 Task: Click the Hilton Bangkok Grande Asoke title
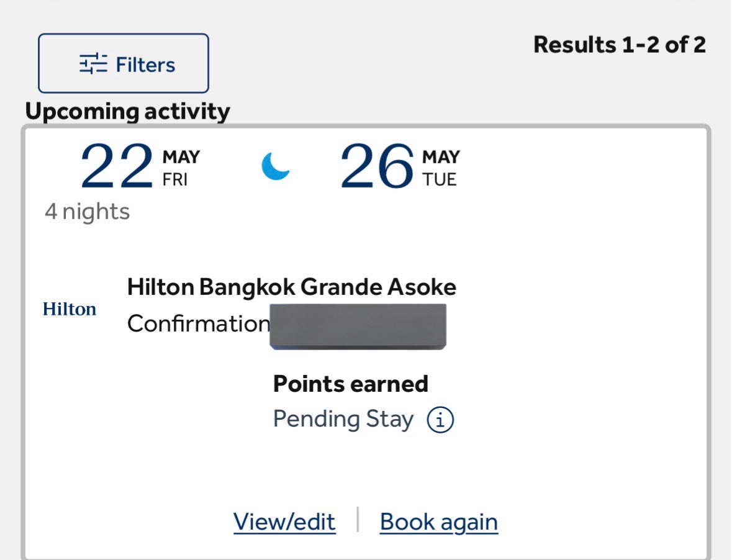(292, 287)
